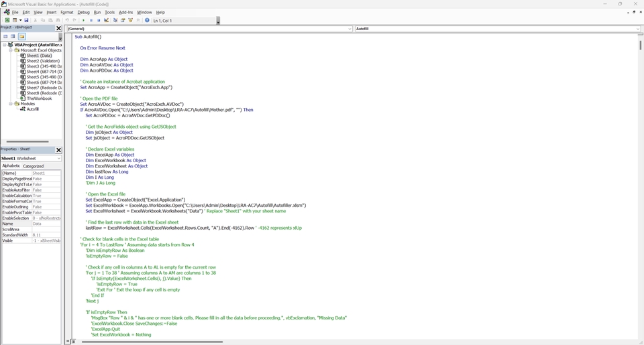Viewport: 644px width, 345px height.
Task: Close the Properties - Sheet1 panel
Action: pos(58,150)
